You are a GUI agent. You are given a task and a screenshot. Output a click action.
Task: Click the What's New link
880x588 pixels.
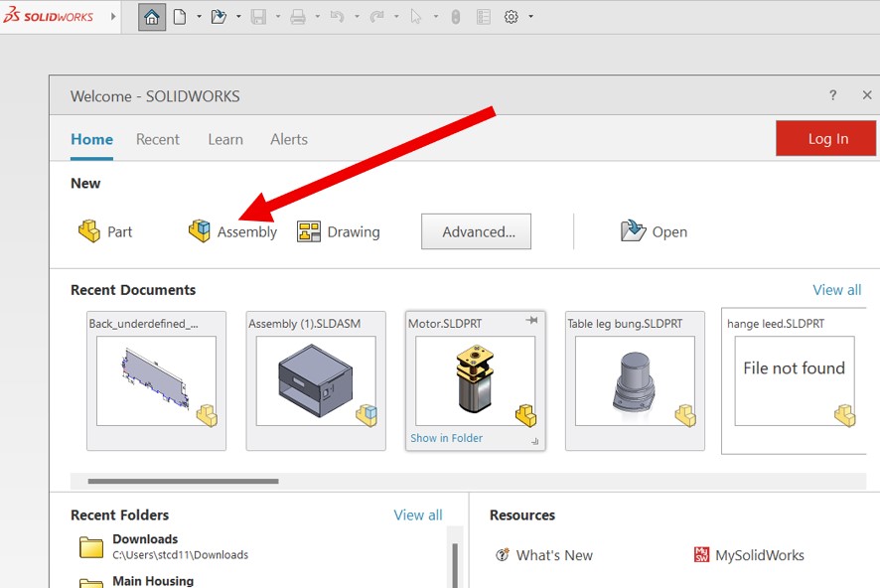tap(554, 555)
